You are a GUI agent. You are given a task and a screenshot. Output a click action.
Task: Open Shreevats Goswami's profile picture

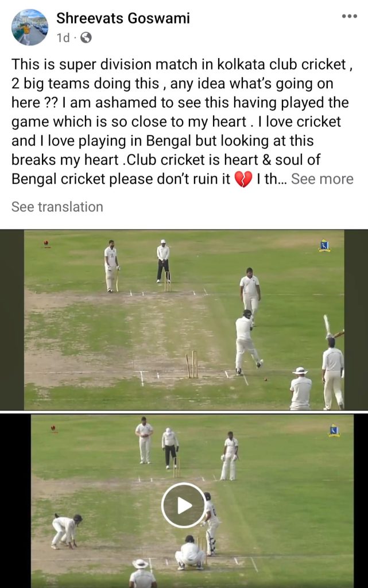pos(30,28)
